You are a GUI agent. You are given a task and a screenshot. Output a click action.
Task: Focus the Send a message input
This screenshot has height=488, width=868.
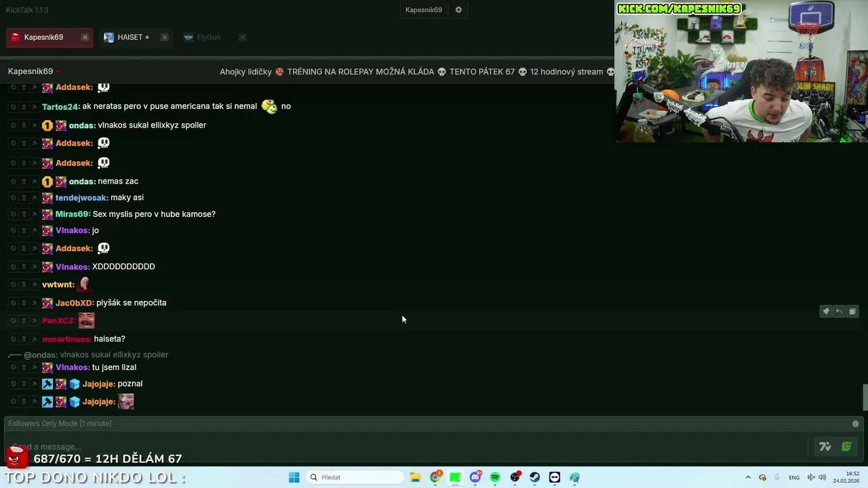tap(407, 447)
